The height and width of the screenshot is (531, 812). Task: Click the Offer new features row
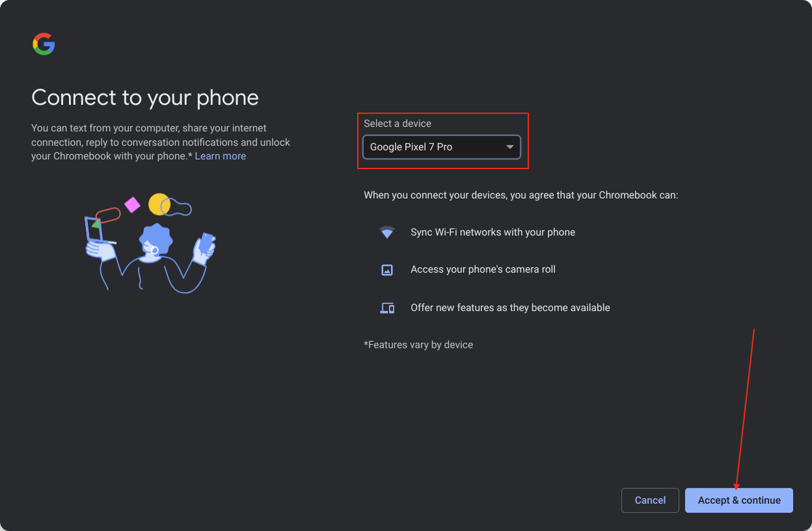point(510,307)
